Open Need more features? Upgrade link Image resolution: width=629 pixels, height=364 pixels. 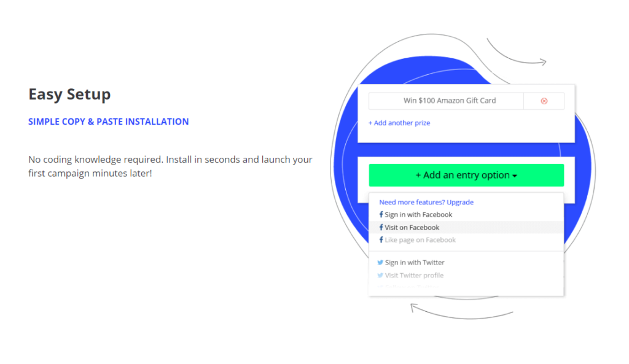[426, 202]
